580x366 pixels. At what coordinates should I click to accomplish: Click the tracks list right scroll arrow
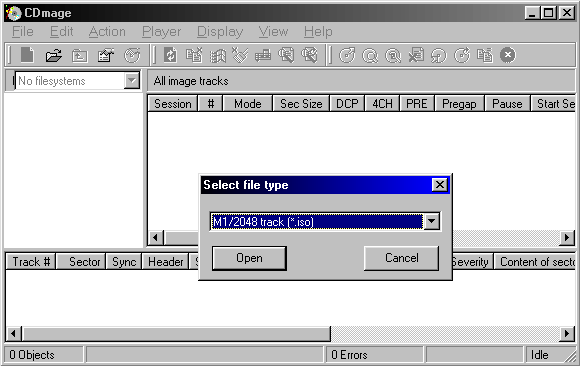(x=567, y=238)
